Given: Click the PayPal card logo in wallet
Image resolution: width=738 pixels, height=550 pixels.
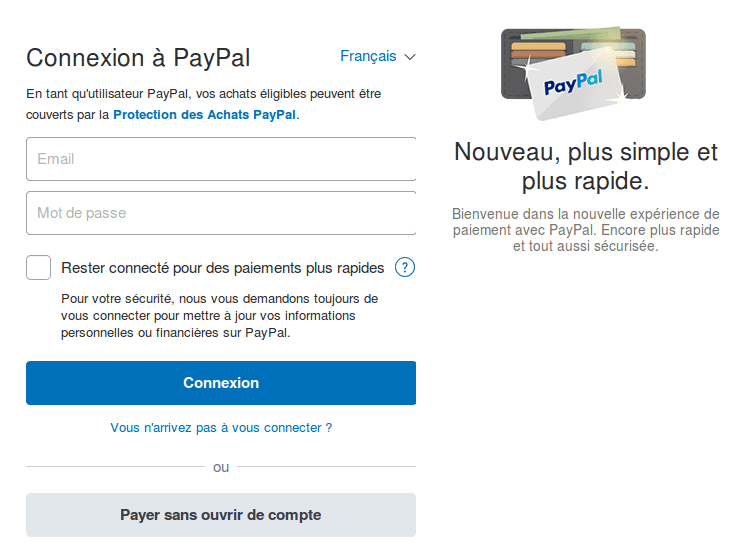Looking at the screenshot, I should coord(573,83).
